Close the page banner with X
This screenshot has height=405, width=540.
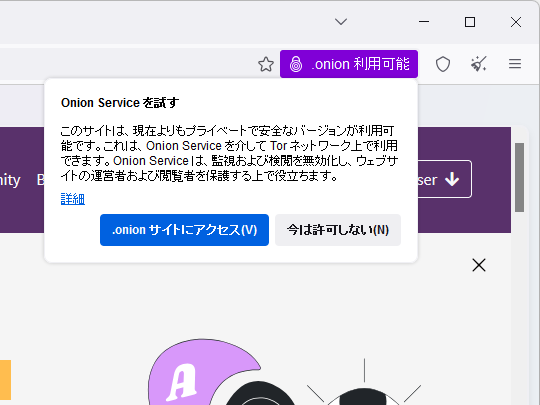click(x=479, y=265)
